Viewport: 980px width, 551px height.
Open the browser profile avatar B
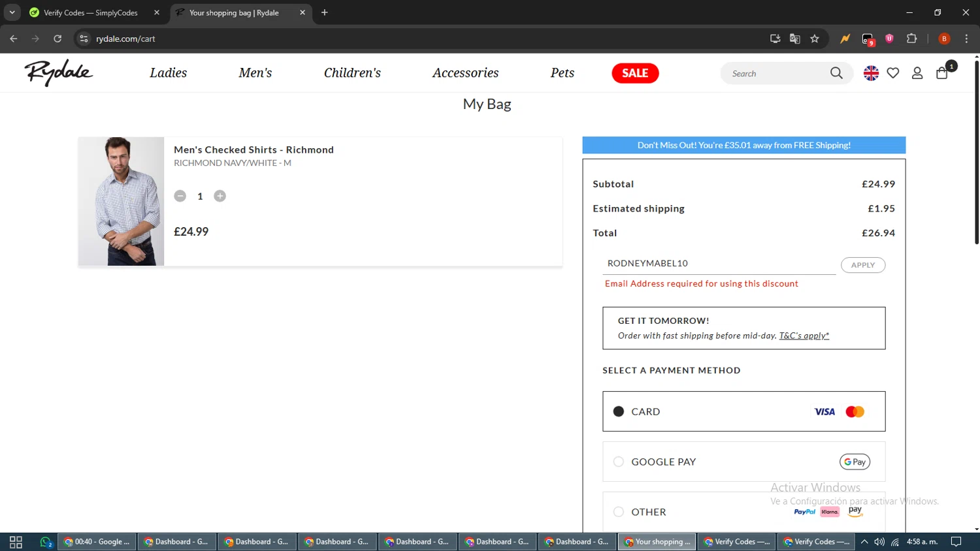tap(944, 39)
